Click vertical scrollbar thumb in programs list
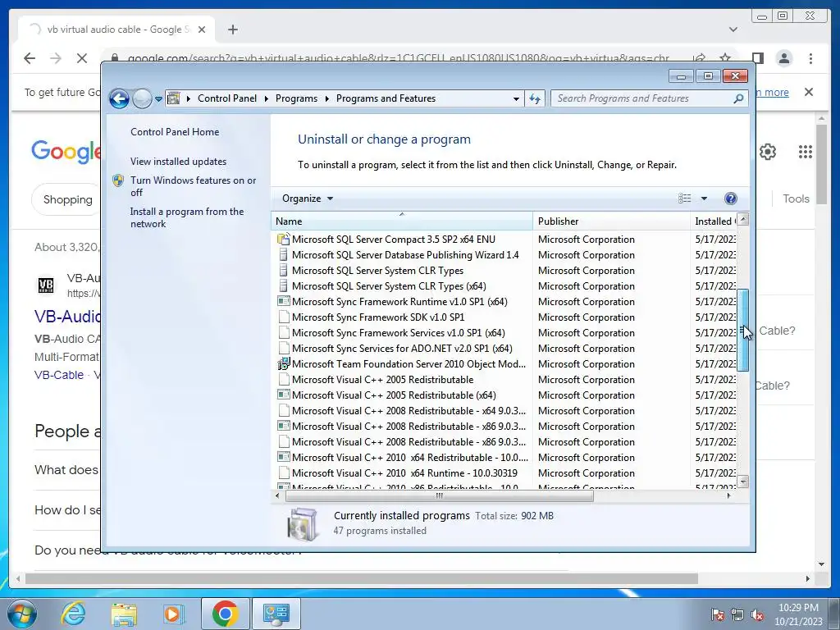 pyautogui.click(x=742, y=330)
